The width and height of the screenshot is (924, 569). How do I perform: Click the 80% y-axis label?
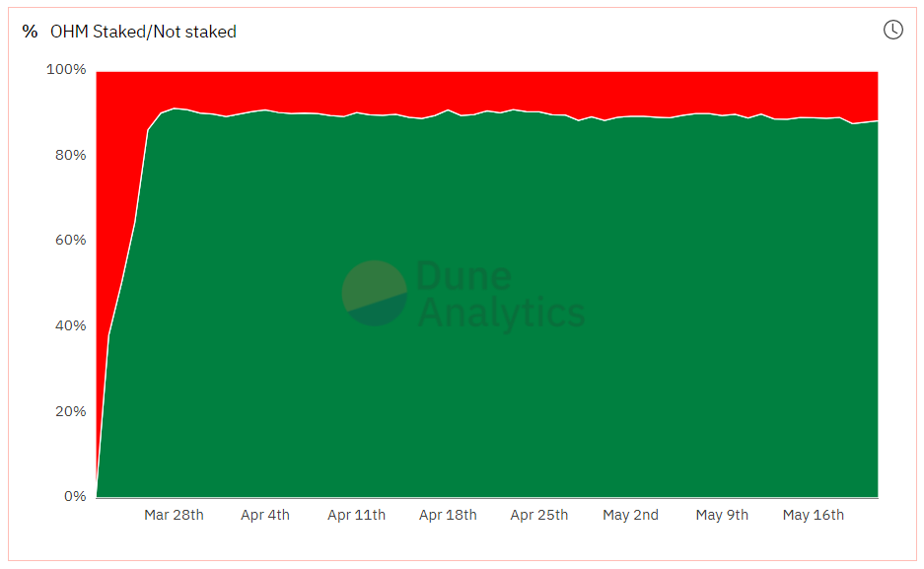(71, 155)
